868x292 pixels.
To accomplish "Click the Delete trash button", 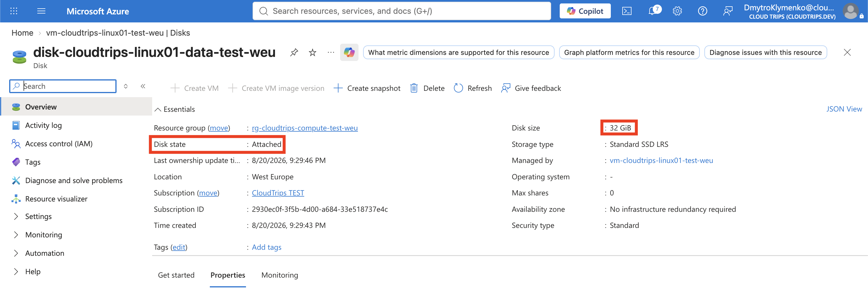I will coord(427,88).
